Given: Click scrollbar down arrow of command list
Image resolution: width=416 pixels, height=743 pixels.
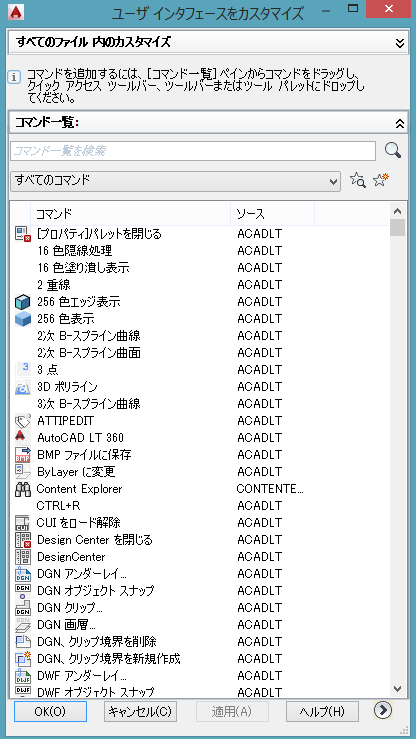Looking at the screenshot, I should pos(398,689).
